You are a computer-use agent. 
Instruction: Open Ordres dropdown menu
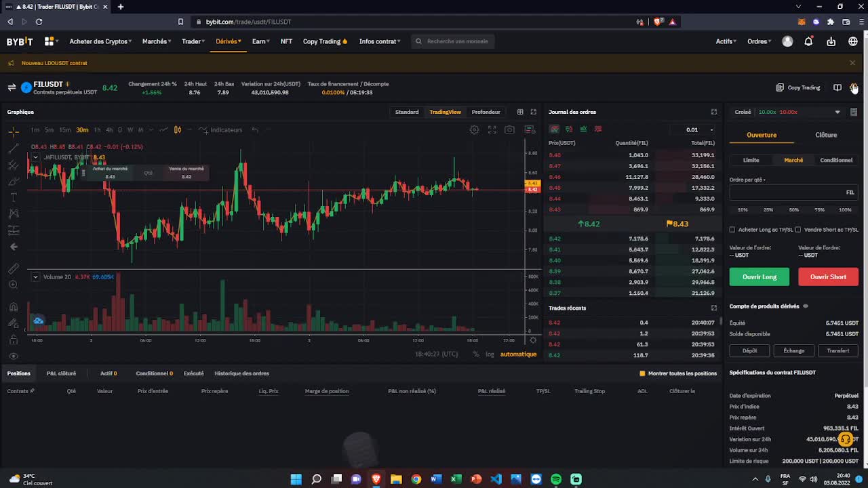click(x=759, y=41)
